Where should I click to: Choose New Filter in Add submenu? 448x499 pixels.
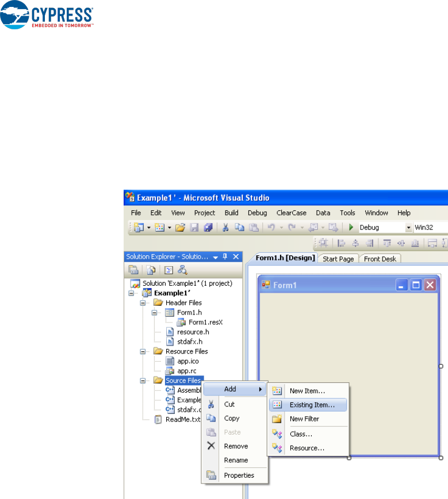tap(308, 419)
